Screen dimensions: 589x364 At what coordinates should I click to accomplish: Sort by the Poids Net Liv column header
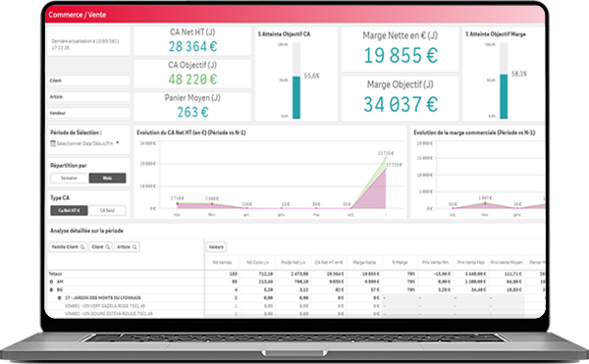[x=293, y=262]
